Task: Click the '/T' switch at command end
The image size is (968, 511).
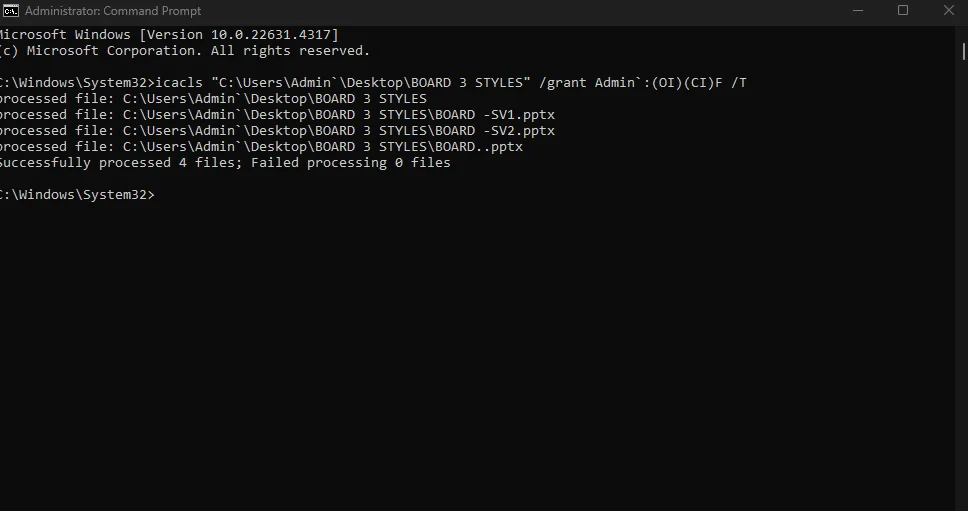Action: (739, 83)
